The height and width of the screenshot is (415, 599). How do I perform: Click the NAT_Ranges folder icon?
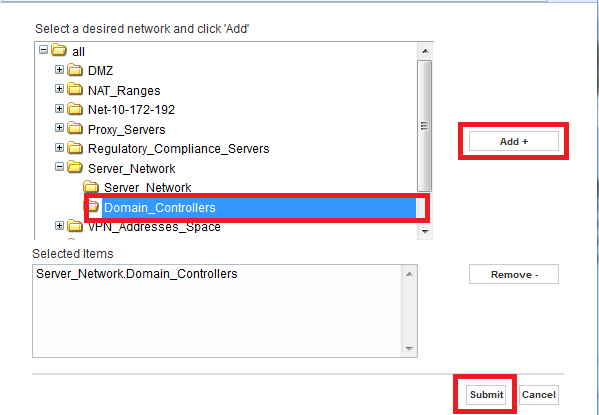75,89
